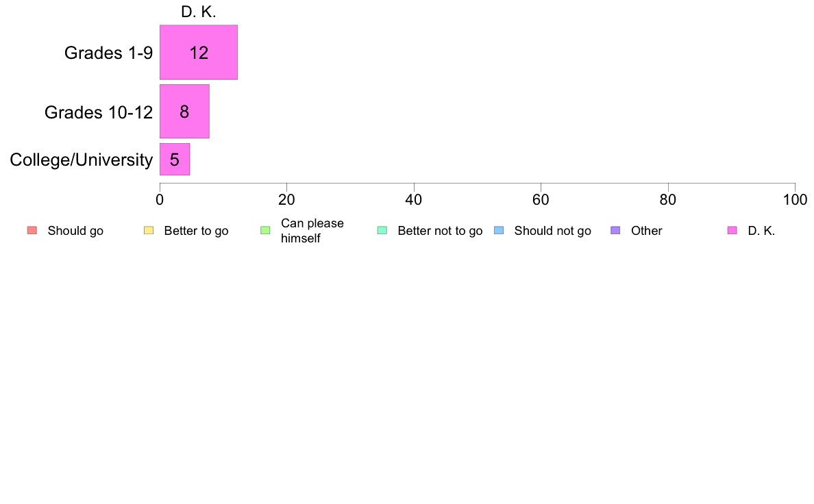This screenshot has height=504, width=814.
Task: Click the Grades 1-9 axis label
Action: click(108, 53)
